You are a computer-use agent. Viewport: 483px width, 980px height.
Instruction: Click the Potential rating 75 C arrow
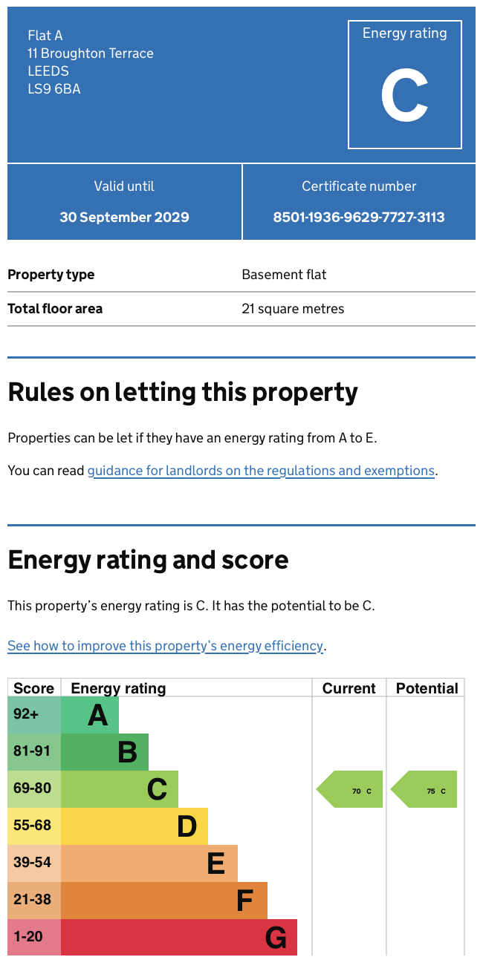[425, 789]
